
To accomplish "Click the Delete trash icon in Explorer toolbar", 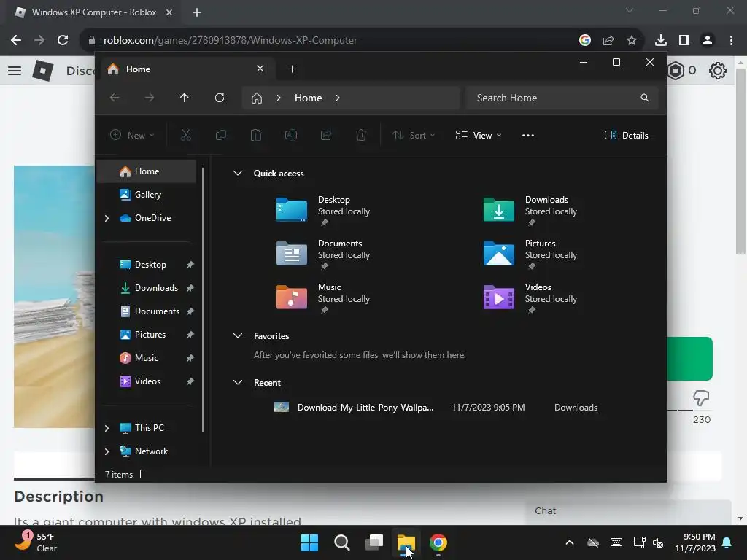I will [361, 135].
